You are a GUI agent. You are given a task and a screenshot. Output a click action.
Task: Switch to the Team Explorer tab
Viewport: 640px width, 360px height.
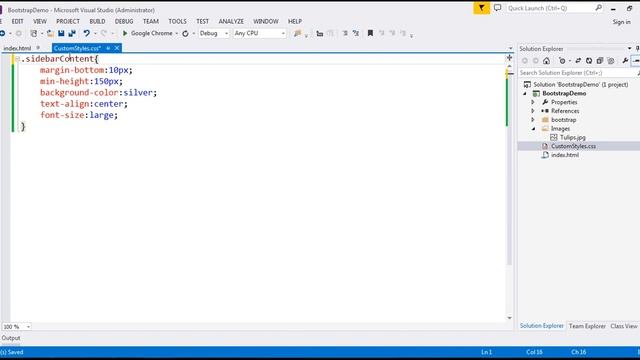[x=587, y=326]
